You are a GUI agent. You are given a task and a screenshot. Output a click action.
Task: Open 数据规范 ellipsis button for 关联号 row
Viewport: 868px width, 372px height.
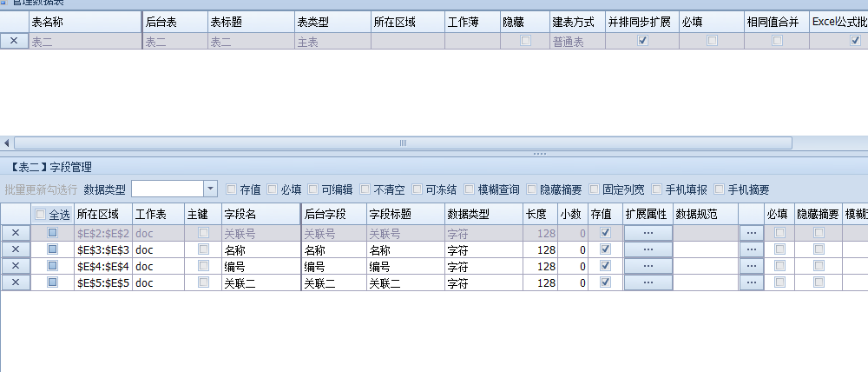[x=751, y=233]
